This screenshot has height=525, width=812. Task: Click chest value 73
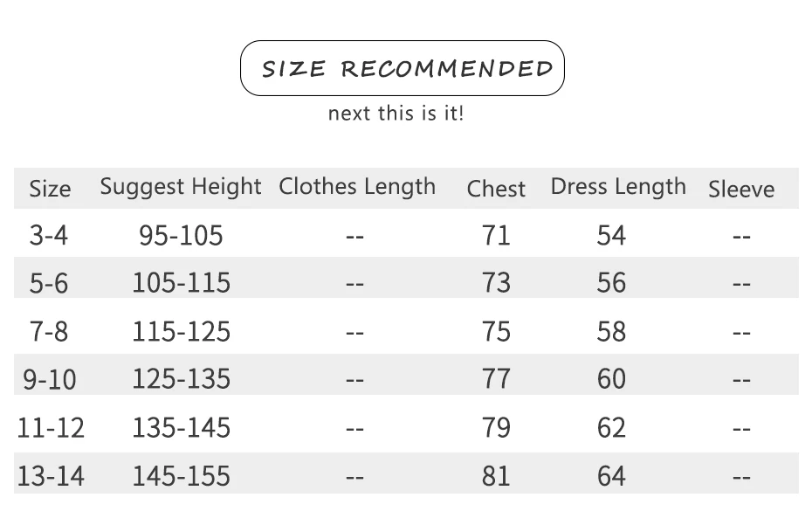click(496, 283)
